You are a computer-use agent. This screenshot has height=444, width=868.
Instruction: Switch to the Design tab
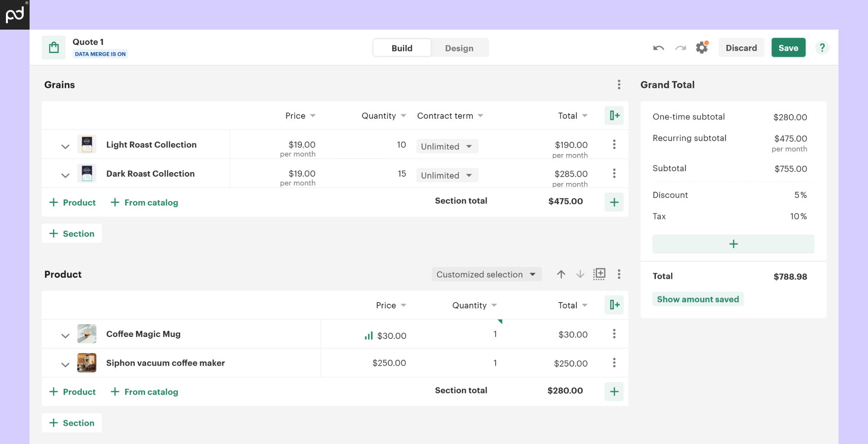coord(459,48)
